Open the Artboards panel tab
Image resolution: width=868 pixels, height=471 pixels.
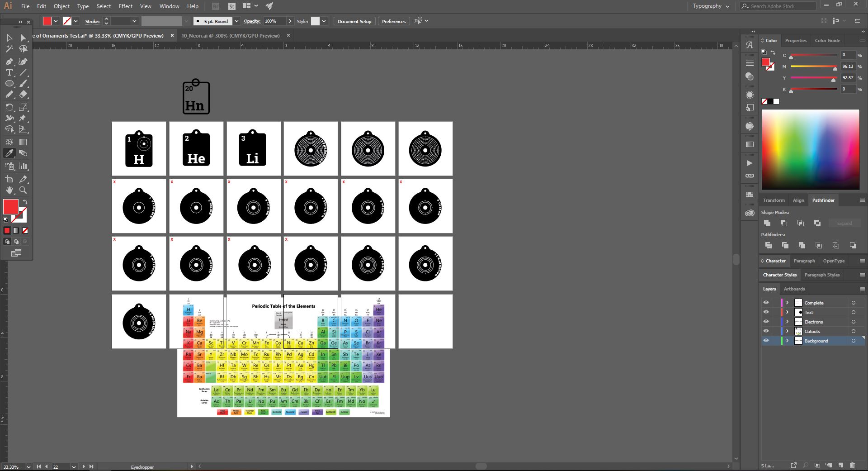(794, 289)
